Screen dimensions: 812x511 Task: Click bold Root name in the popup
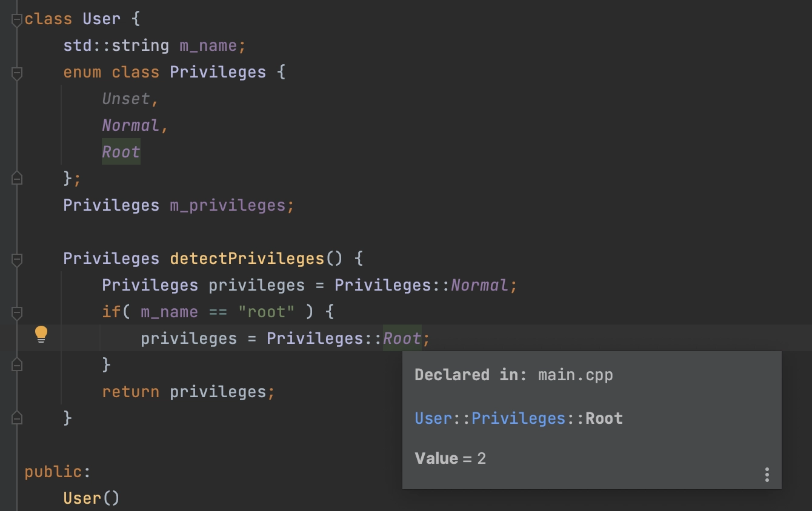[x=604, y=418]
